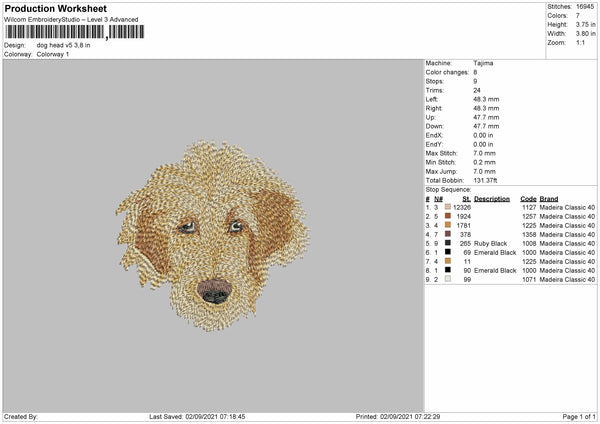Click the Height value 3.75 in
This screenshot has height=424, width=600.
click(585, 24)
